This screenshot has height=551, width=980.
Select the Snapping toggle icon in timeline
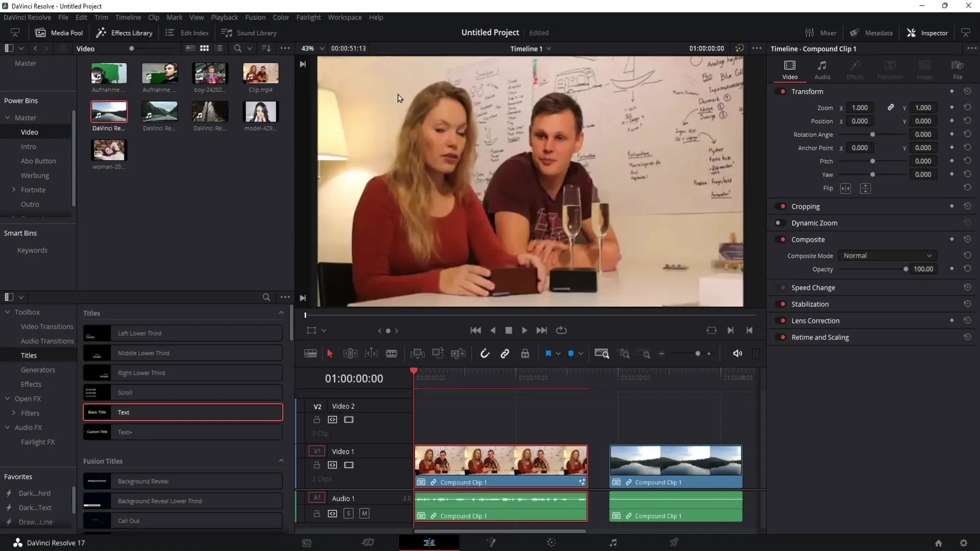click(x=485, y=353)
